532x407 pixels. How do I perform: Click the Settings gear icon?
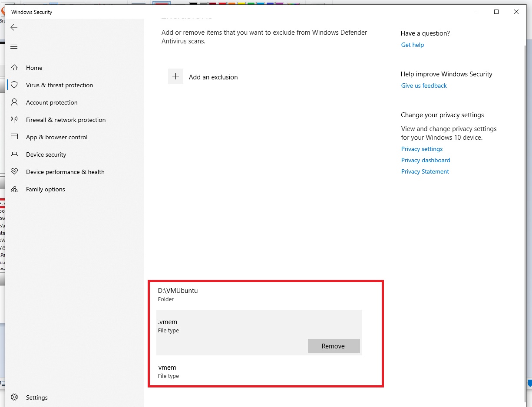click(x=14, y=397)
